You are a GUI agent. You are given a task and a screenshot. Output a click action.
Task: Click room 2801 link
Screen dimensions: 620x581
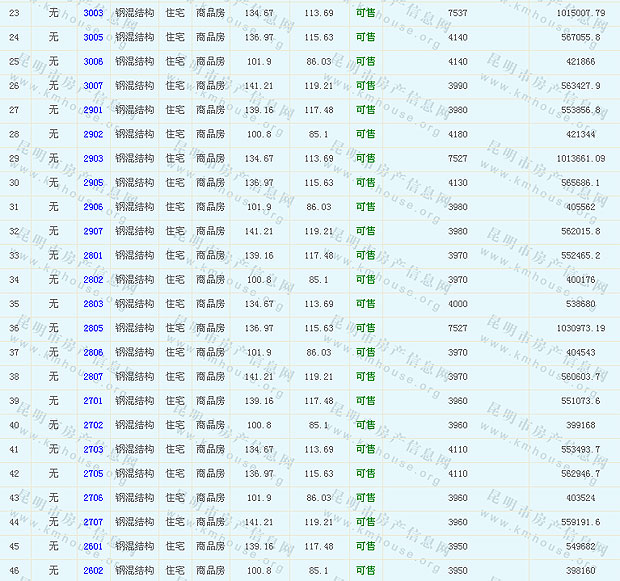(93, 255)
